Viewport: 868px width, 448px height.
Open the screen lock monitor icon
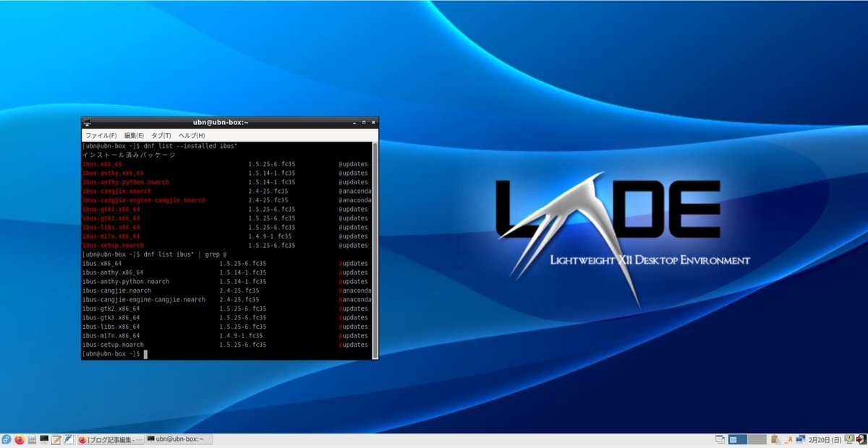[849, 439]
